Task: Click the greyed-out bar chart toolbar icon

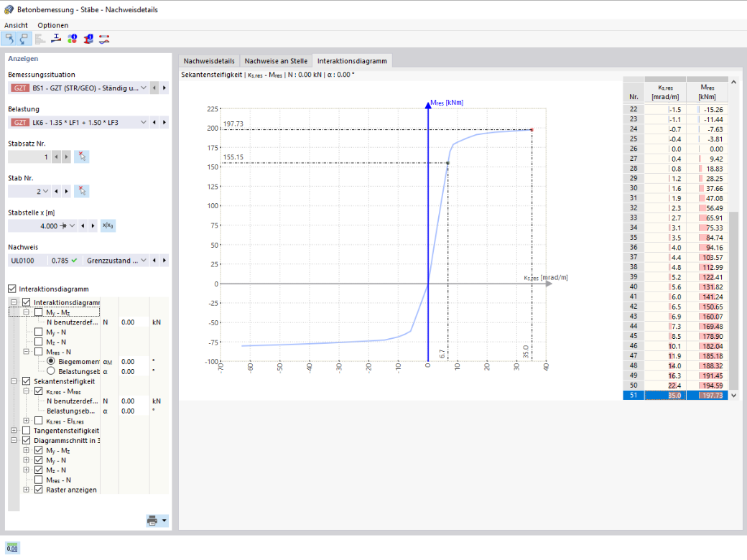Action: coord(40,39)
